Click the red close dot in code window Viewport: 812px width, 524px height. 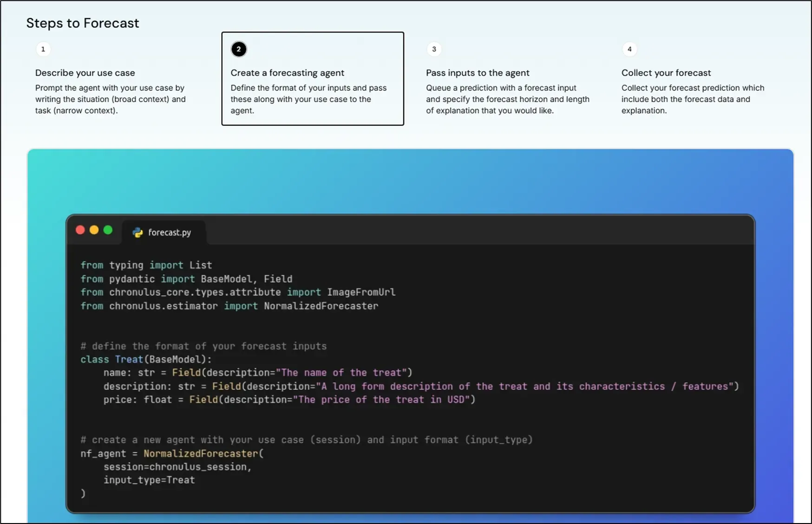80,230
